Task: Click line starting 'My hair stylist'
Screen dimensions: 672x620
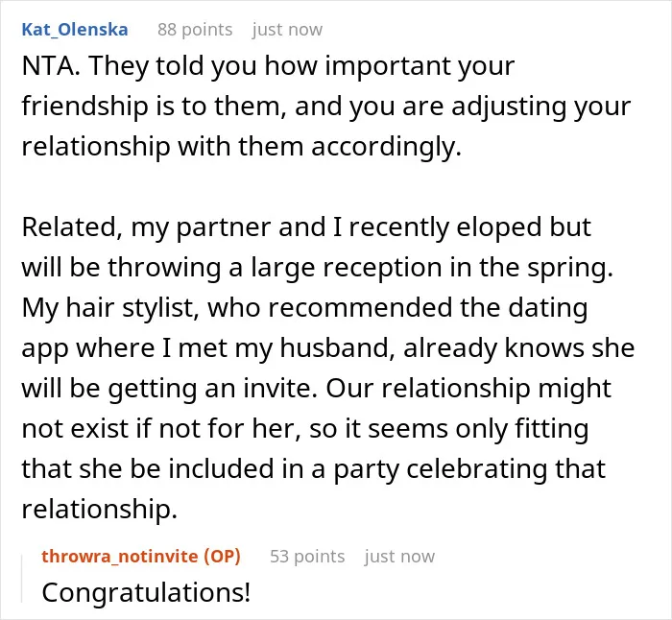Action: coord(304,308)
